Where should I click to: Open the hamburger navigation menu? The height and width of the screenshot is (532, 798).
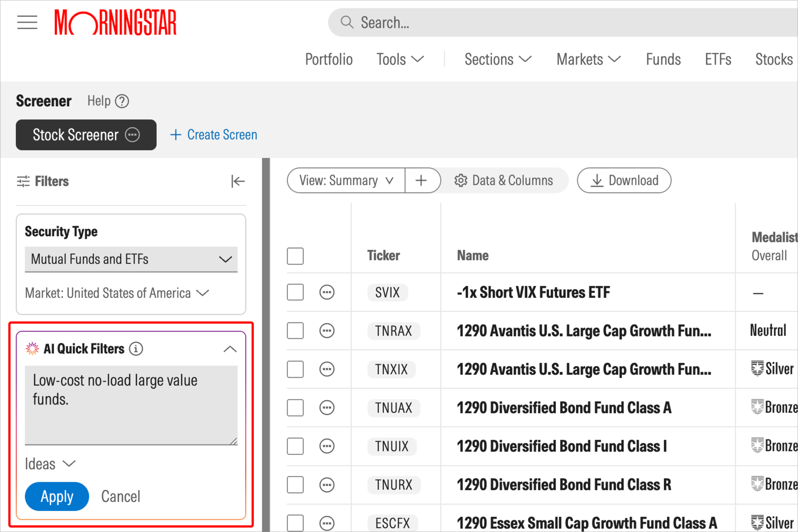27,22
